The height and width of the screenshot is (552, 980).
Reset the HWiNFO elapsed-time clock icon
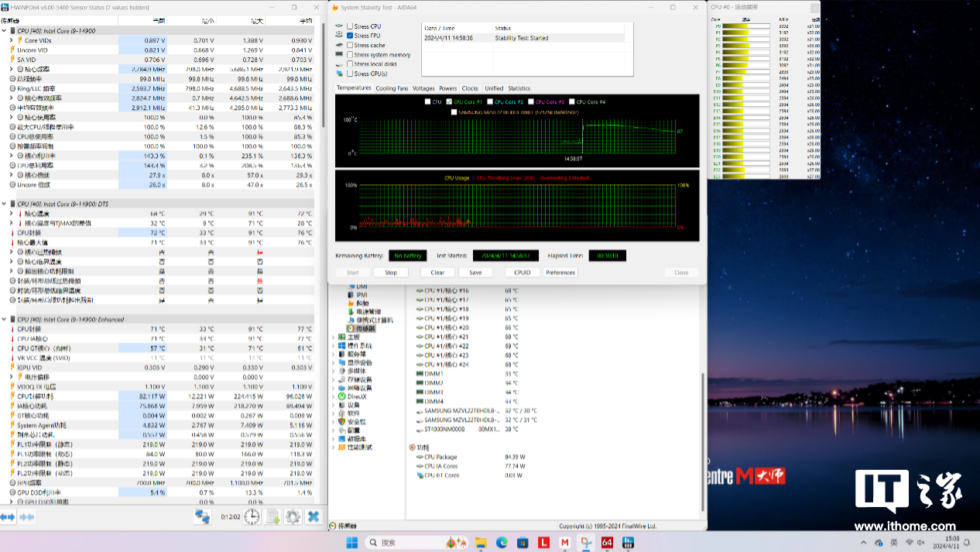tap(252, 516)
